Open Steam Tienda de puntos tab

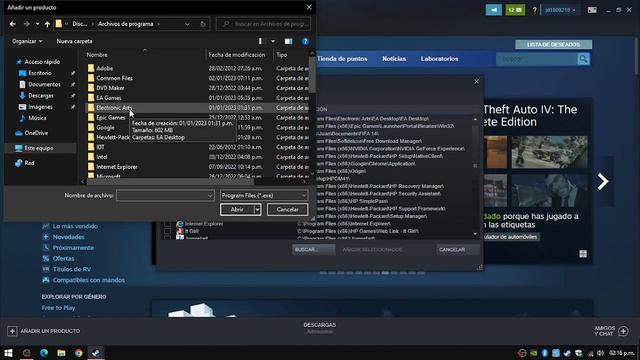(x=342, y=59)
